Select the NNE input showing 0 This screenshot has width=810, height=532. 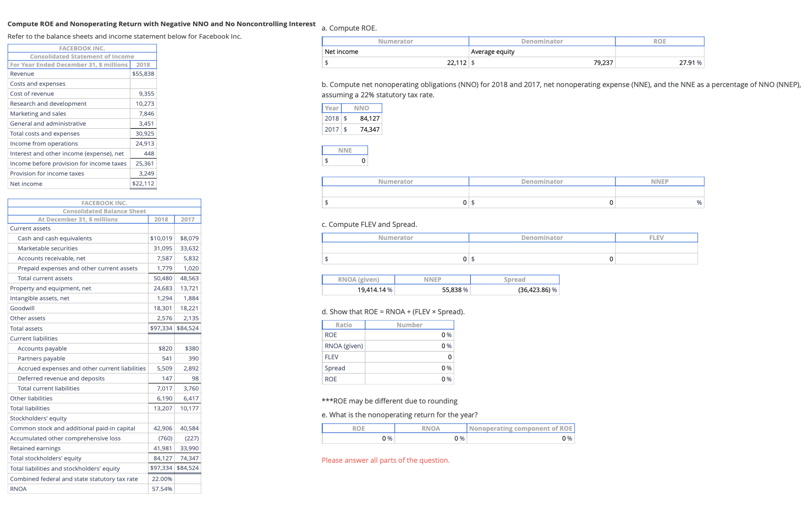345,161
